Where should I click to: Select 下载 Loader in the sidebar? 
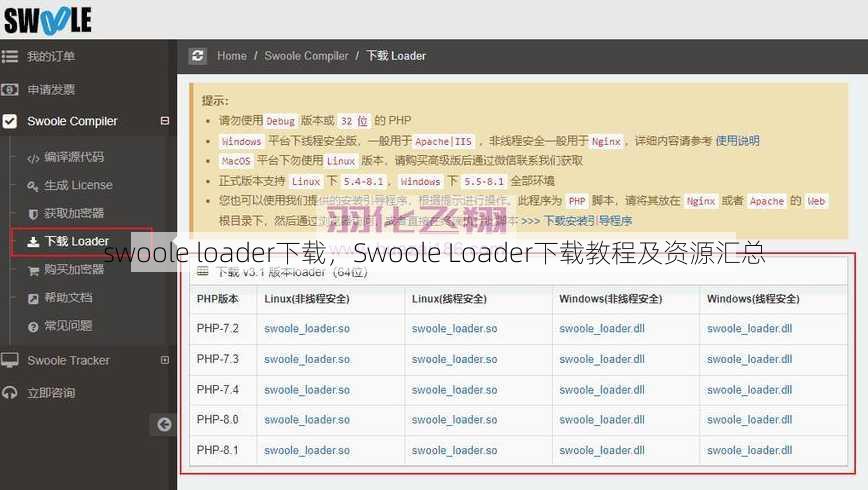(76, 241)
